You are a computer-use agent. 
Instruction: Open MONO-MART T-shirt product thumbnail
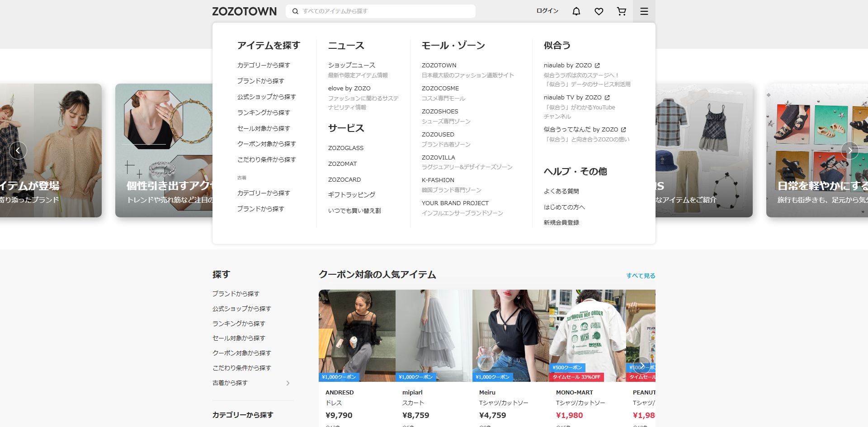point(588,336)
